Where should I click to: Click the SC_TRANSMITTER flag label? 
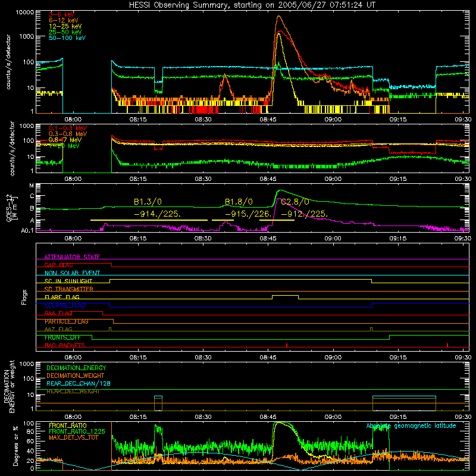69,289
